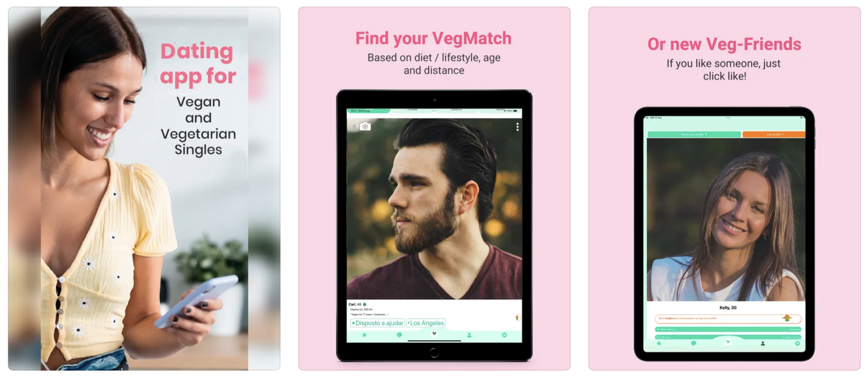Tap the 'Get a VegBoost' banner
868x378 pixels.
728,319
